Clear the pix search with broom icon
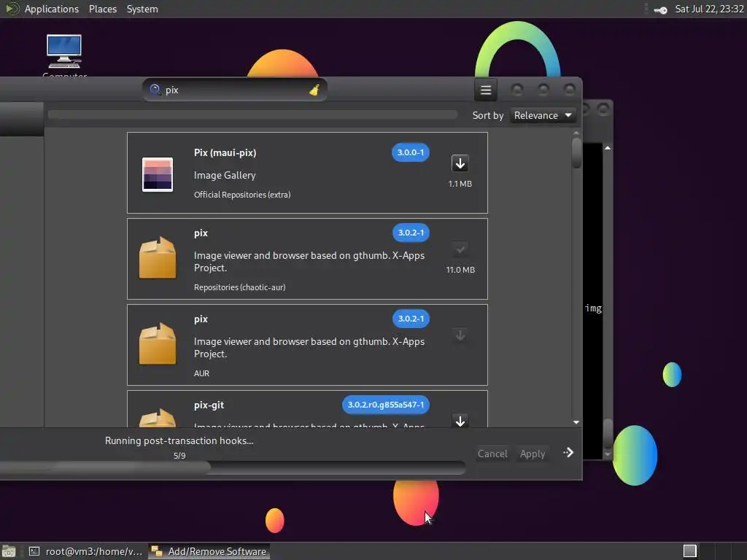 tap(314, 90)
